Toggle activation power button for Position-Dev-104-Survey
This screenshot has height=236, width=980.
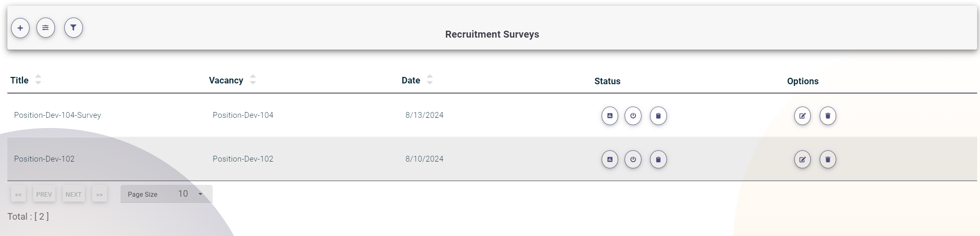tap(633, 116)
